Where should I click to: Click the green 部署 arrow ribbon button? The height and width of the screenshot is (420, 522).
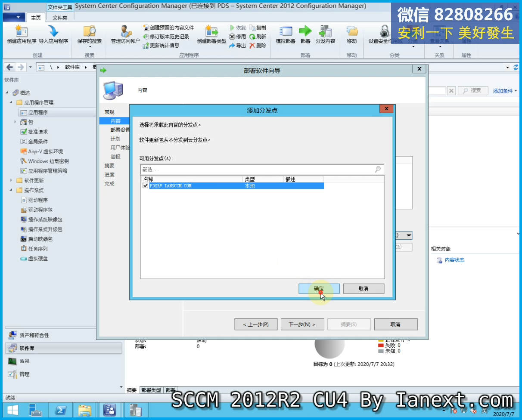click(305, 34)
